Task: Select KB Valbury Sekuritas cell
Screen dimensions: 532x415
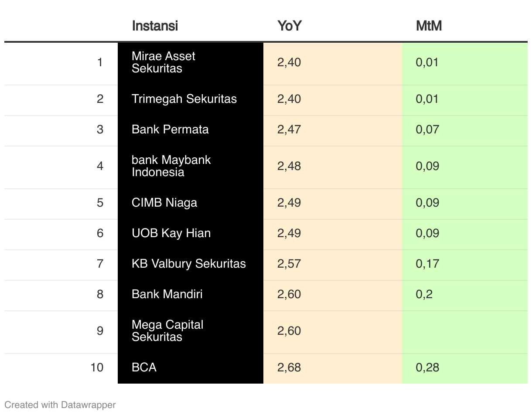Action: pos(191,264)
